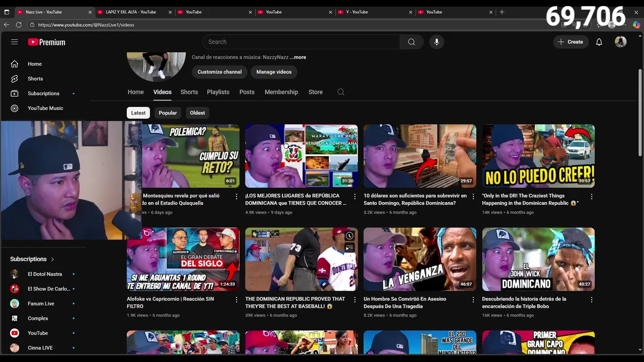Click the search magnifier button
644x362 pixels.
tap(412, 42)
